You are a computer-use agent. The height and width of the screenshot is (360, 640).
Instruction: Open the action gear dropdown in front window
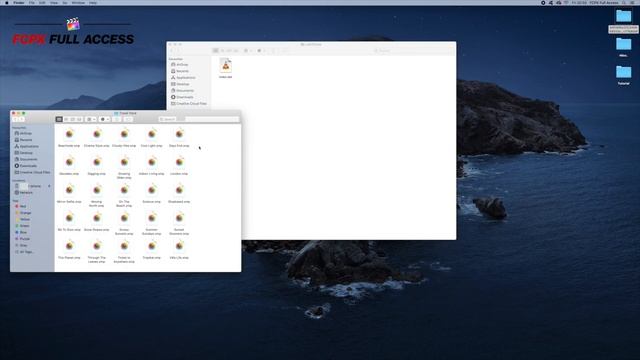[x=104, y=119]
